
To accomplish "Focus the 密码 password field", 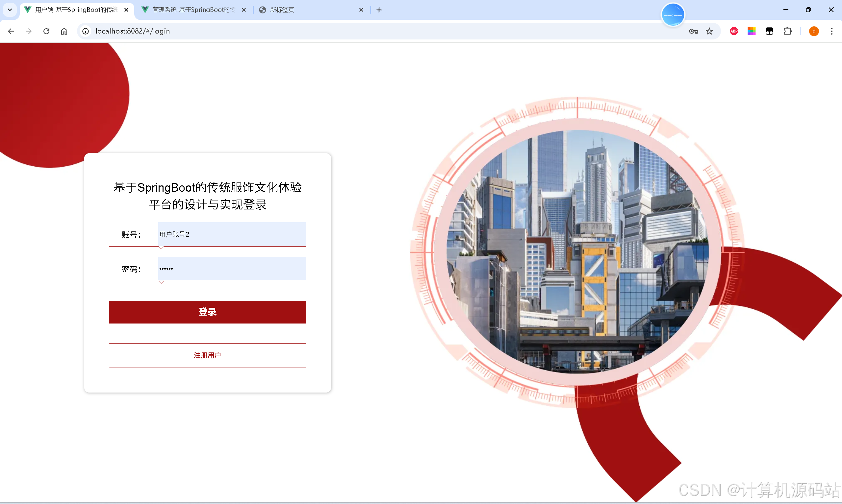I will (232, 269).
